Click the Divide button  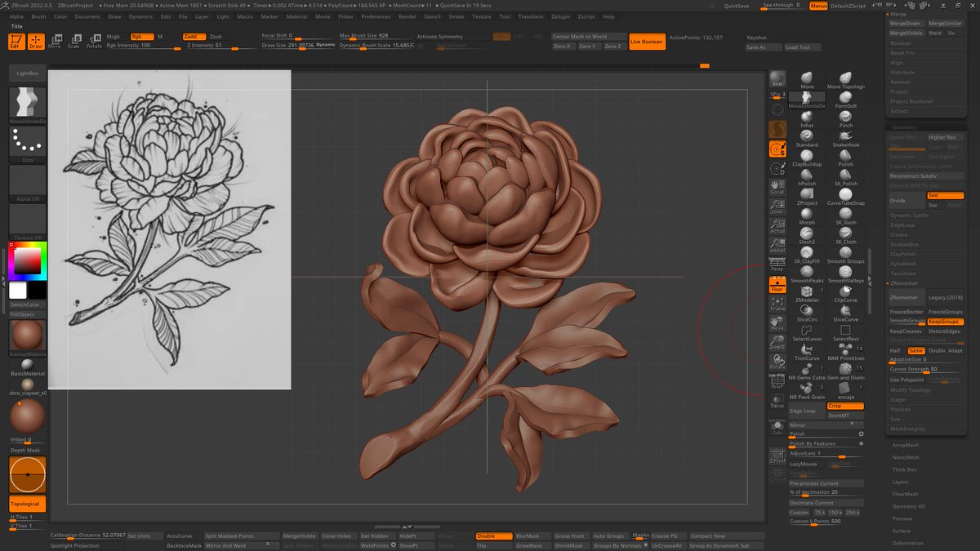click(906, 200)
